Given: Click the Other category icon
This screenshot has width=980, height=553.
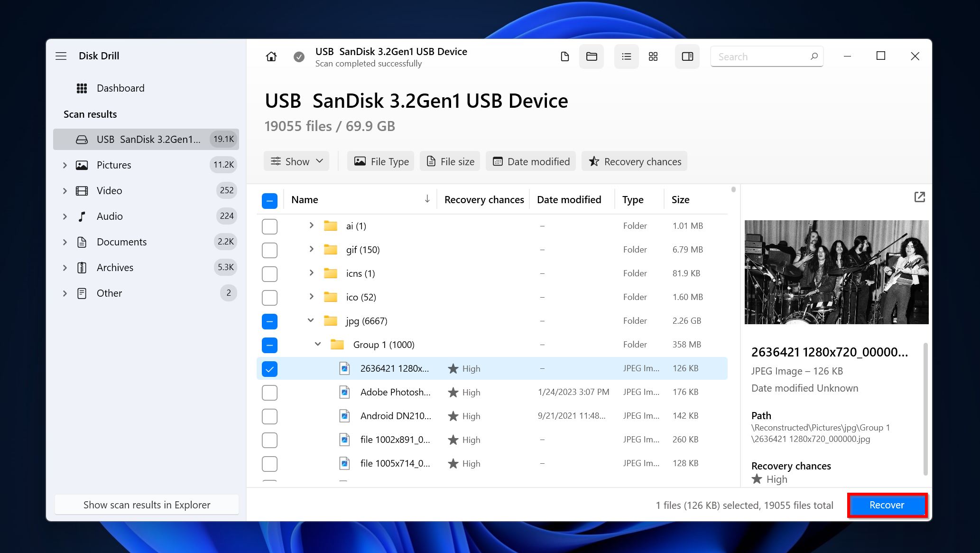Looking at the screenshot, I should pyautogui.click(x=82, y=293).
